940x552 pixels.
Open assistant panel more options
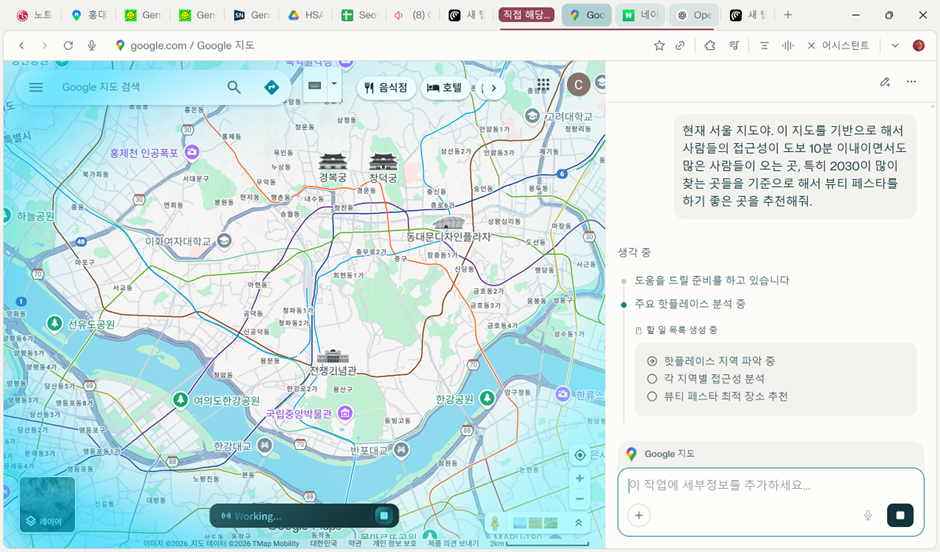click(911, 82)
